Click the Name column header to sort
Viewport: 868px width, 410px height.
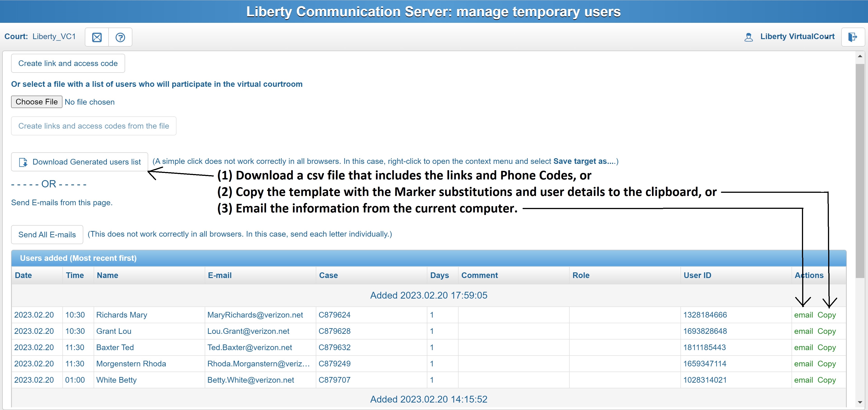pos(108,275)
